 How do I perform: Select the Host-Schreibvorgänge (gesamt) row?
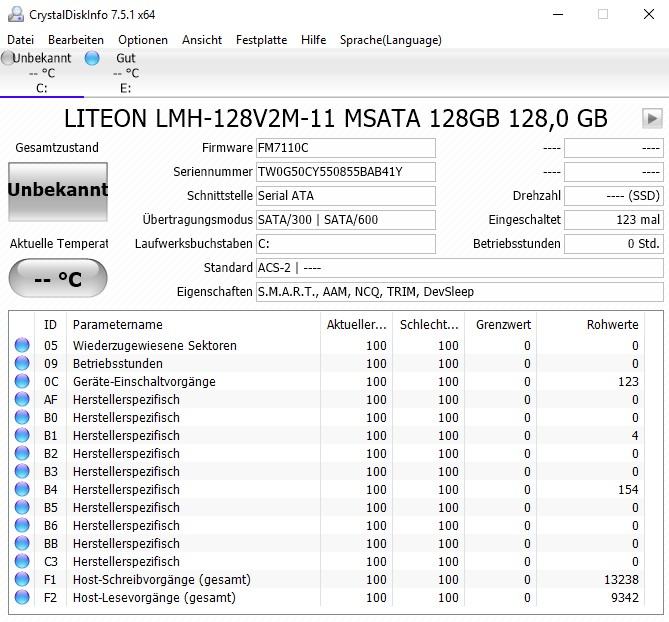[326, 579]
